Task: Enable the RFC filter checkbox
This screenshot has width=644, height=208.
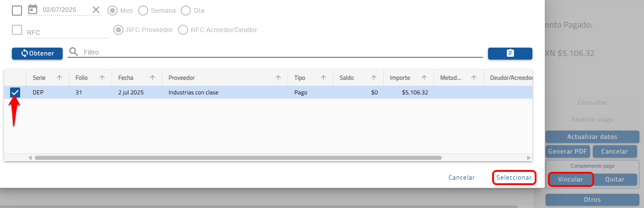Action: coord(17,30)
